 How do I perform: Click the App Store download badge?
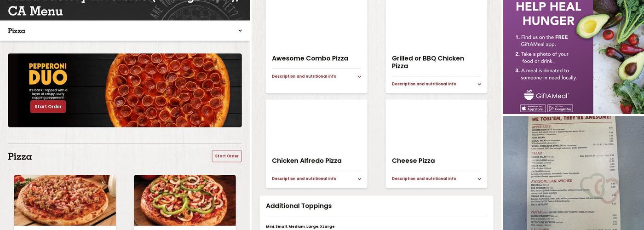coord(533,109)
